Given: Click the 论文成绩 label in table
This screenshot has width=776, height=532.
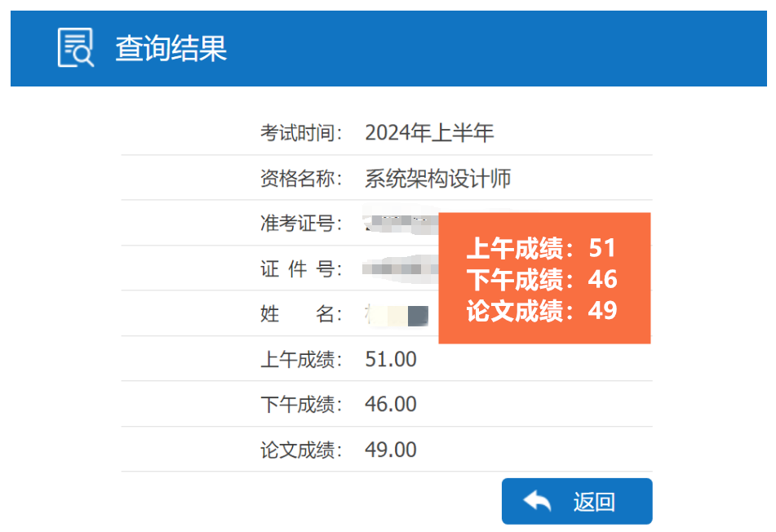Looking at the screenshot, I should coord(301,450).
